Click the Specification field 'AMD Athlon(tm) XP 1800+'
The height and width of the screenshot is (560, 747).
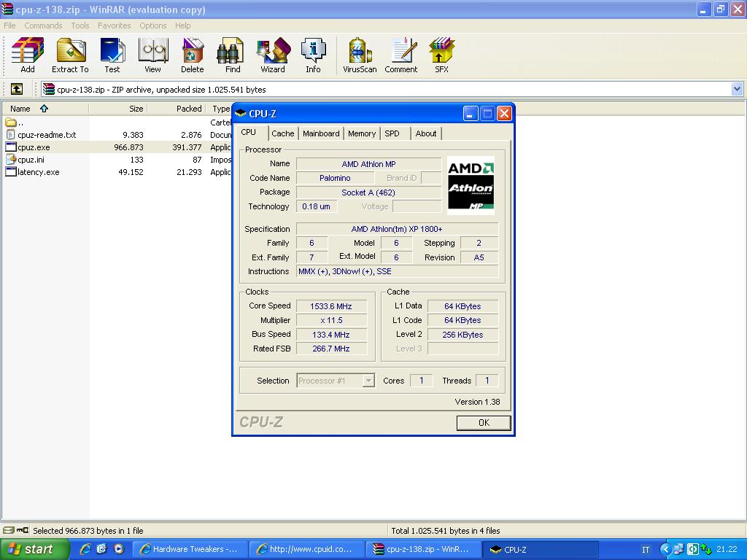(x=398, y=229)
